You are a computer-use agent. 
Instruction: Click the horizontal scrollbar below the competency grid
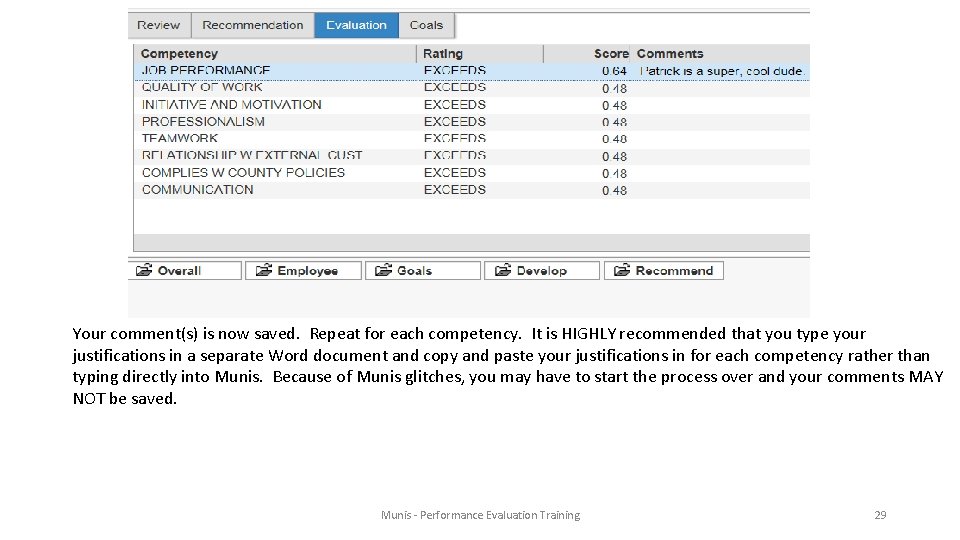click(472, 242)
